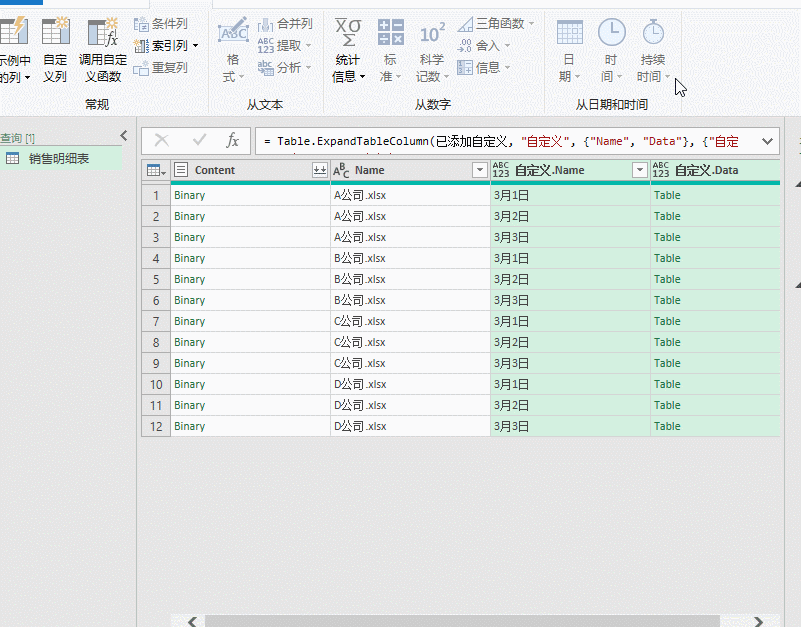Open Trigonometry dropdown arrow (三角函数)
This screenshot has width=801, height=627.
click(531, 24)
